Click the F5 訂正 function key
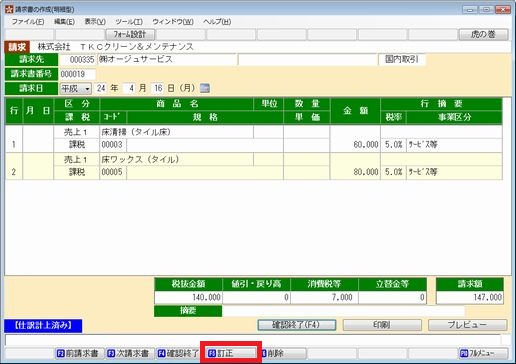 click(x=231, y=353)
